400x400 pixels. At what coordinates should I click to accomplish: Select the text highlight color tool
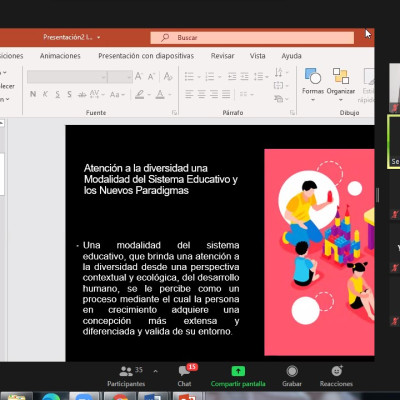140,95
